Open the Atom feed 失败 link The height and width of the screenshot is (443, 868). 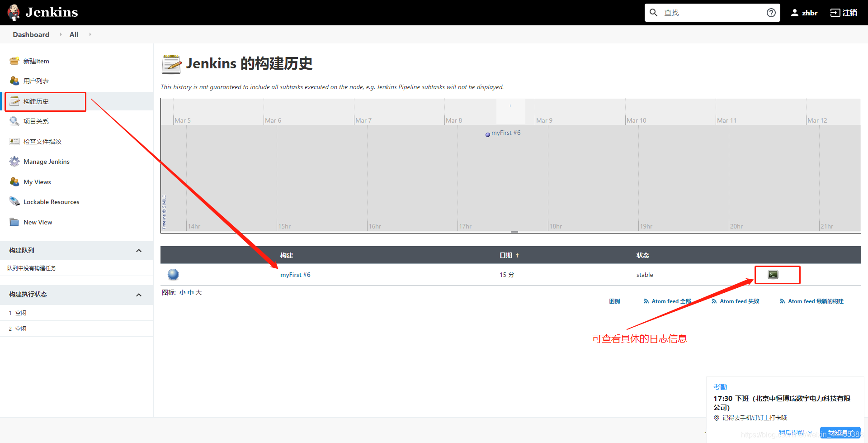tap(740, 301)
